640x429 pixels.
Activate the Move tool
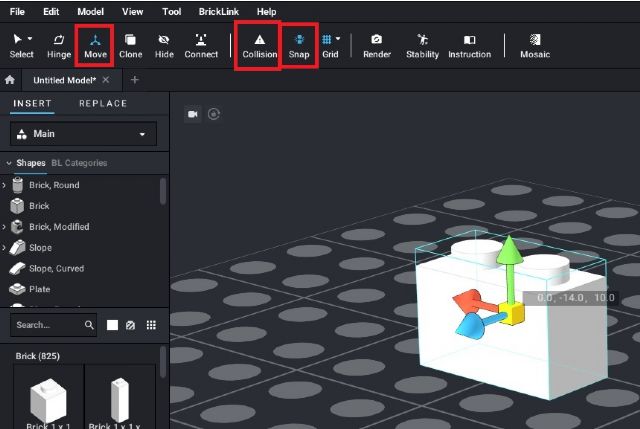click(x=95, y=45)
